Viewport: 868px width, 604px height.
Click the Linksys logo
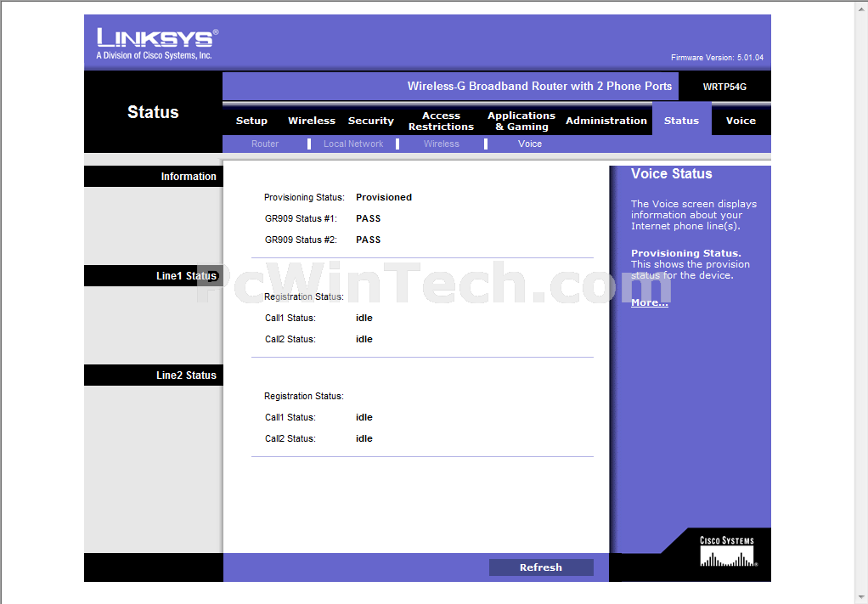tap(157, 43)
